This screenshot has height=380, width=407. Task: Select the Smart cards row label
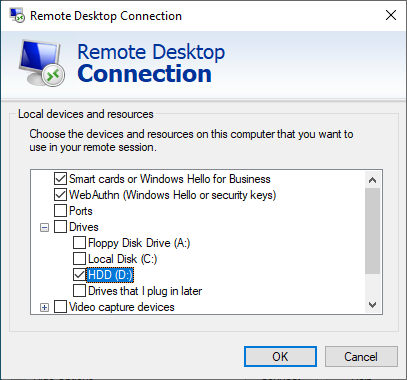(x=170, y=179)
